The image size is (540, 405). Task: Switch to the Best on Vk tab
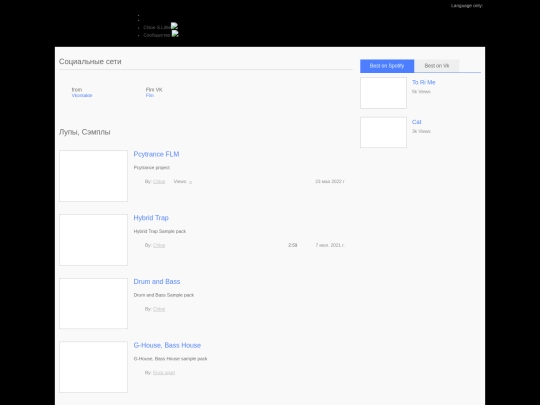[x=437, y=66]
